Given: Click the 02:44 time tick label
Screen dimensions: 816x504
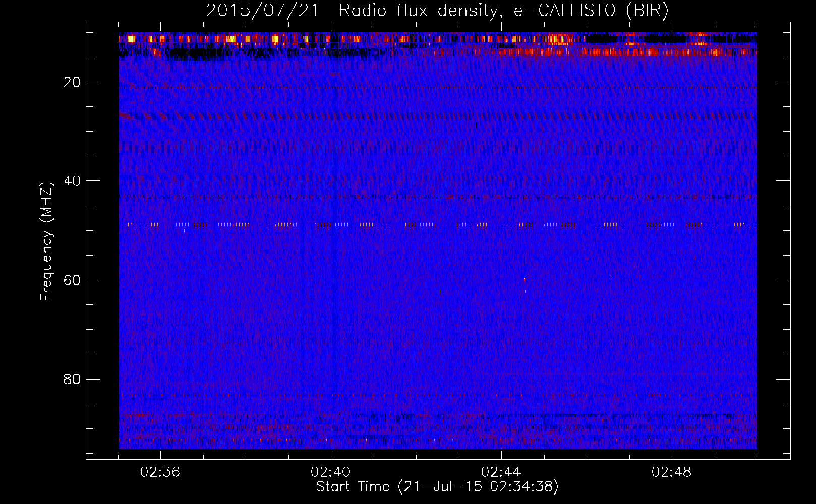Looking at the screenshot, I should pos(501,472).
